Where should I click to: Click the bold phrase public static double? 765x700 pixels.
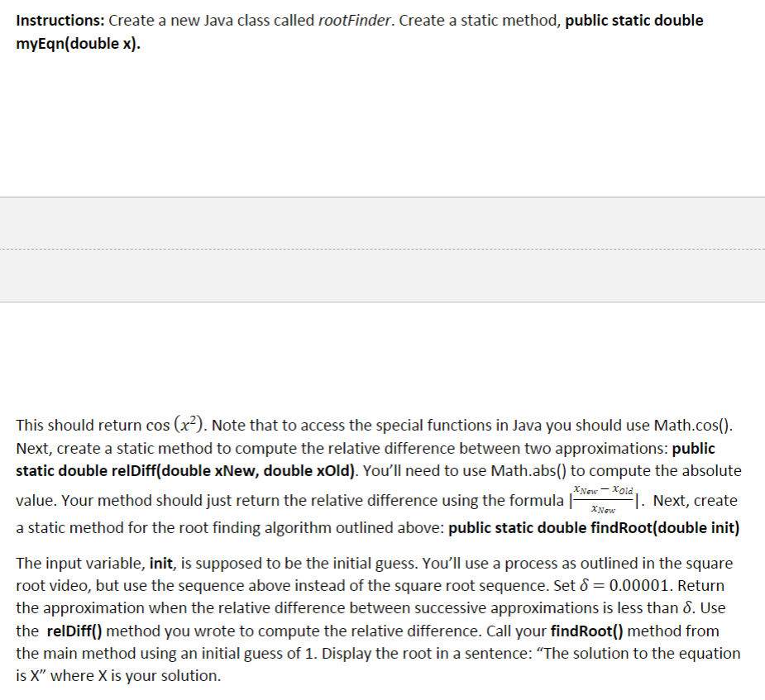634,21
